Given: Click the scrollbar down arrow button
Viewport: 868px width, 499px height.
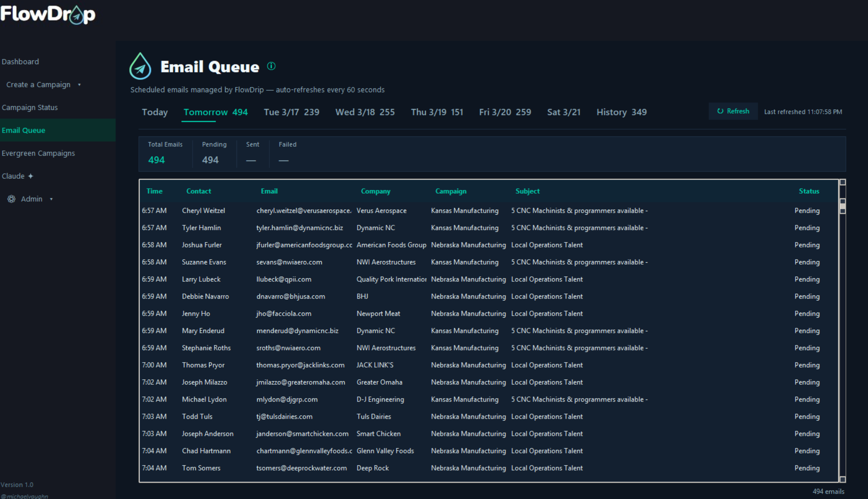Looking at the screenshot, I should click(x=842, y=479).
